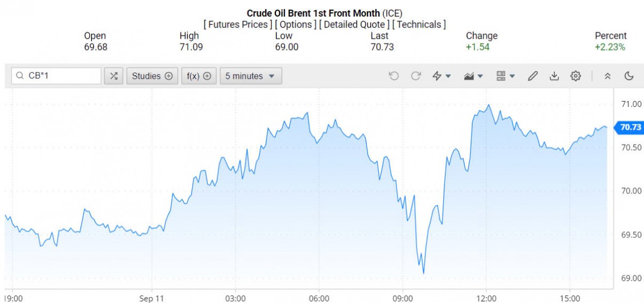This screenshot has width=644, height=303.
Task: Click the compare symbols shuffle icon
Action: (x=114, y=76)
